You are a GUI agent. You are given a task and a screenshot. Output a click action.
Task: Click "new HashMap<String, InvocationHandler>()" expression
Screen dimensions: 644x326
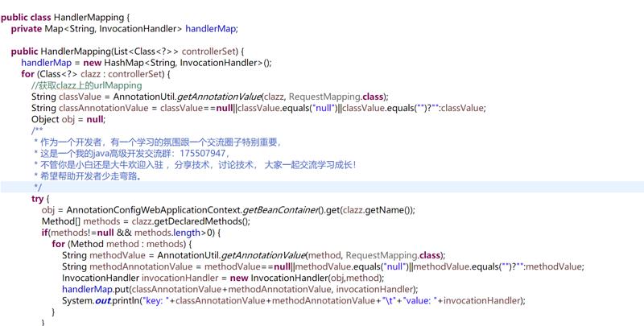point(175,63)
